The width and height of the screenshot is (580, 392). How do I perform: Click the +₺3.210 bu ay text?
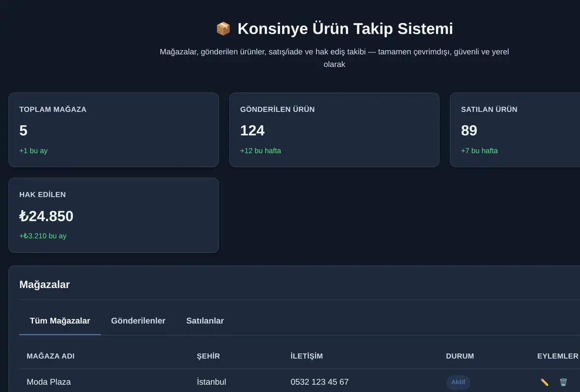[x=43, y=236]
